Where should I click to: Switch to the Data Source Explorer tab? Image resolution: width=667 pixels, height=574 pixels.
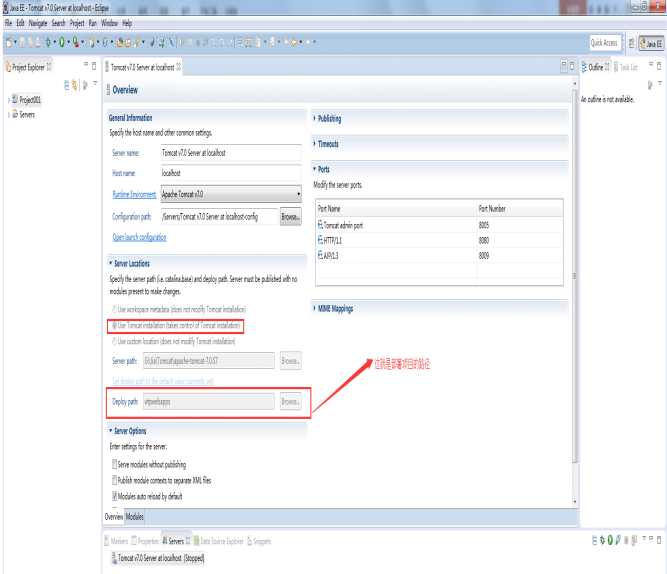(218, 541)
